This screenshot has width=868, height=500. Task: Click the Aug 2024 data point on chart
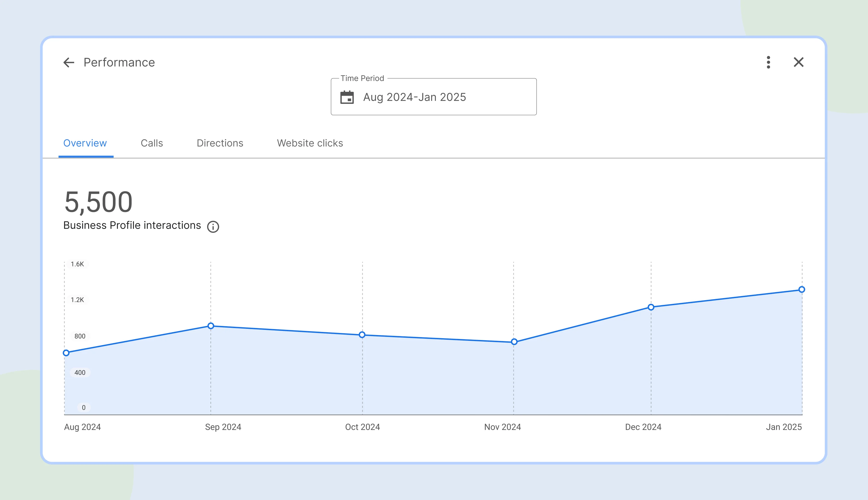pos(66,353)
